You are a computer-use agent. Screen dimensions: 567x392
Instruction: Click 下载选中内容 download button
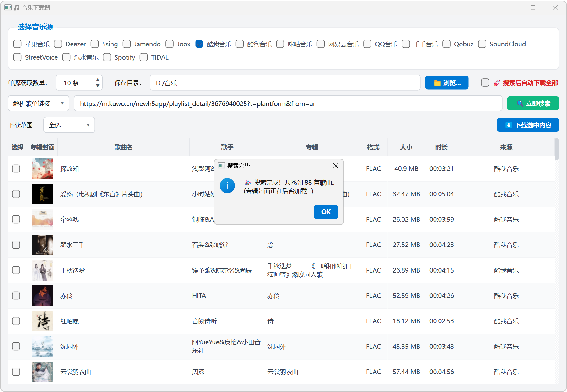pyautogui.click(x=528, y=125)
